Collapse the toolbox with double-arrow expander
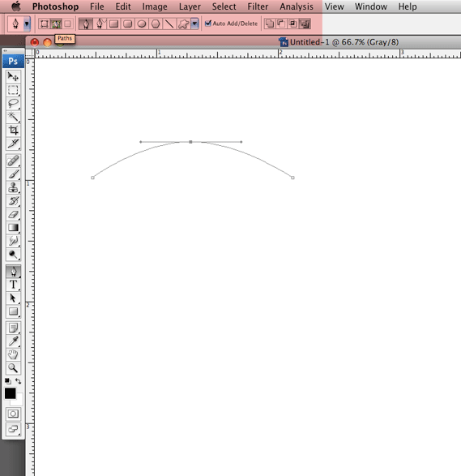 click(5, 51)
